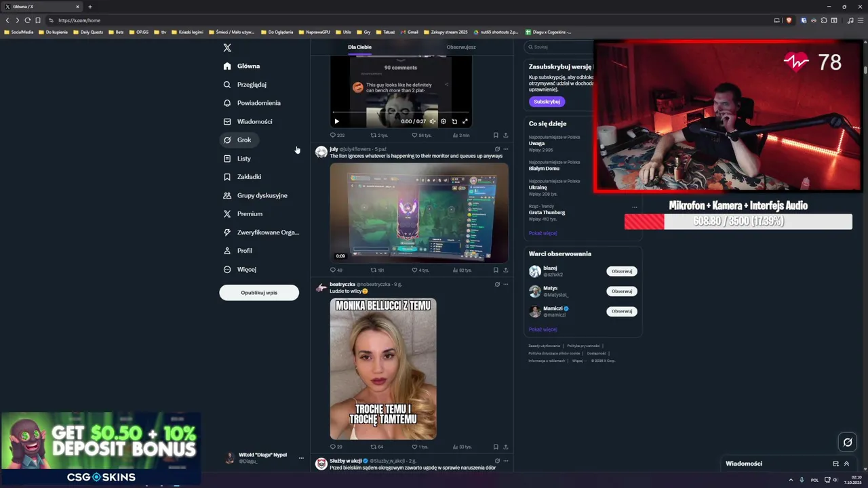
Task: Open Brave Shields icon
Action: [789, 20]
